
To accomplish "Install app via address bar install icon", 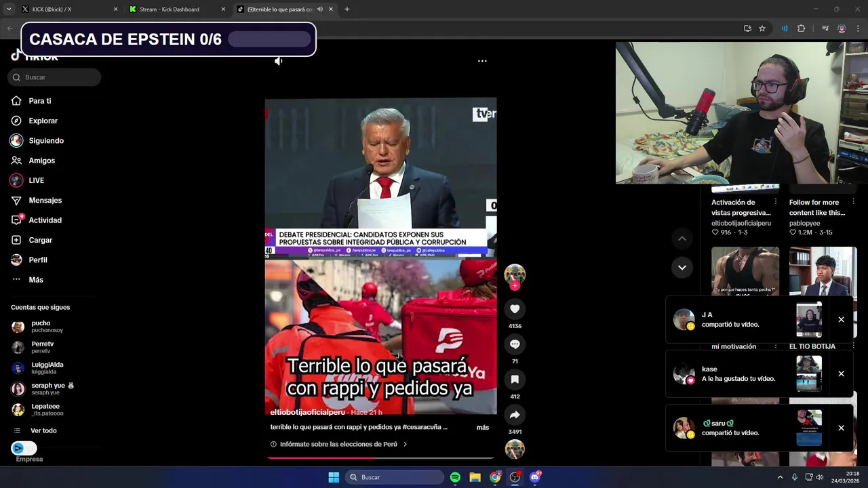I will point(747,28).
